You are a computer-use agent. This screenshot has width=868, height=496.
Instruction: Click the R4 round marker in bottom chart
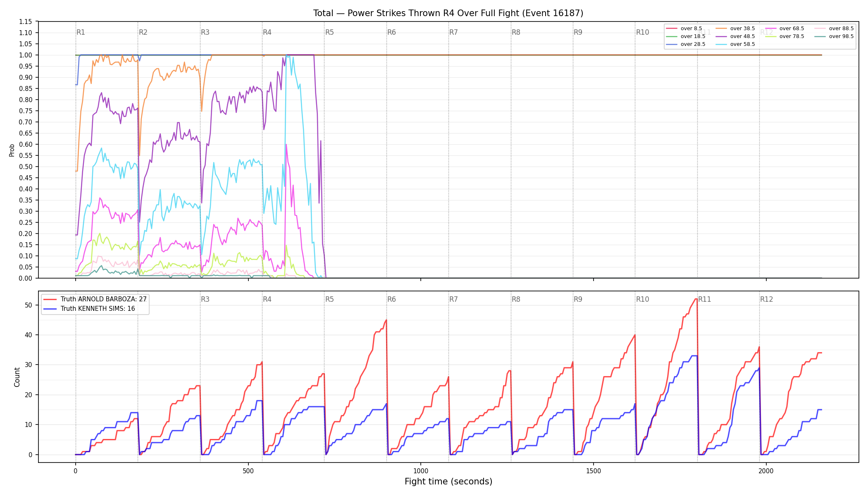click(x=267, y=299)
